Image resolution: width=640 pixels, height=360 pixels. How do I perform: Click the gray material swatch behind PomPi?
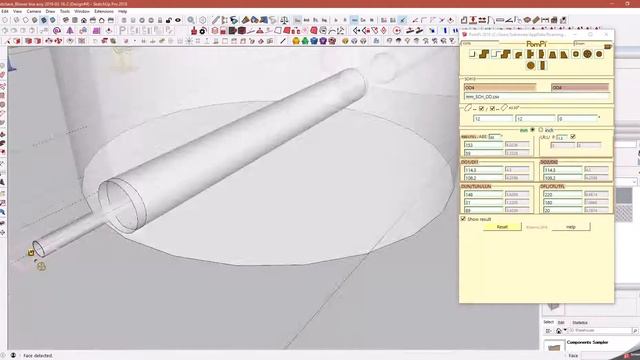coord(624,196)
